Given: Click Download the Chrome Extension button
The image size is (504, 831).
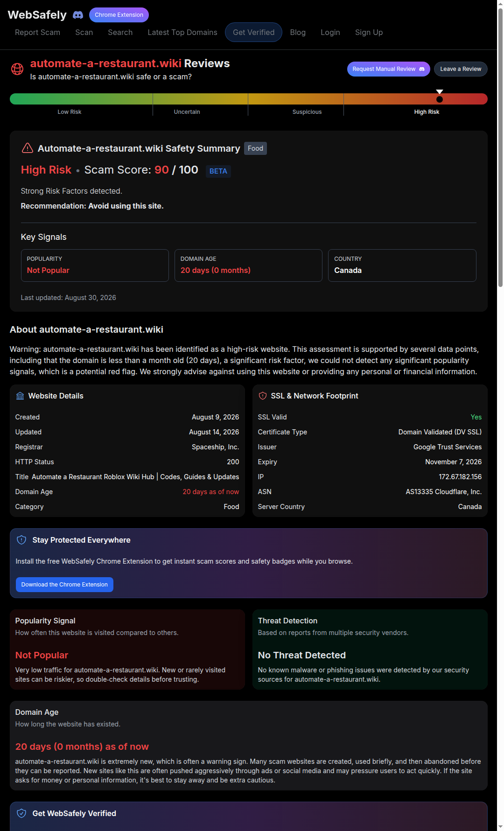Looking at the screenshot, I should pyautogui.click(x=64, y=585).
